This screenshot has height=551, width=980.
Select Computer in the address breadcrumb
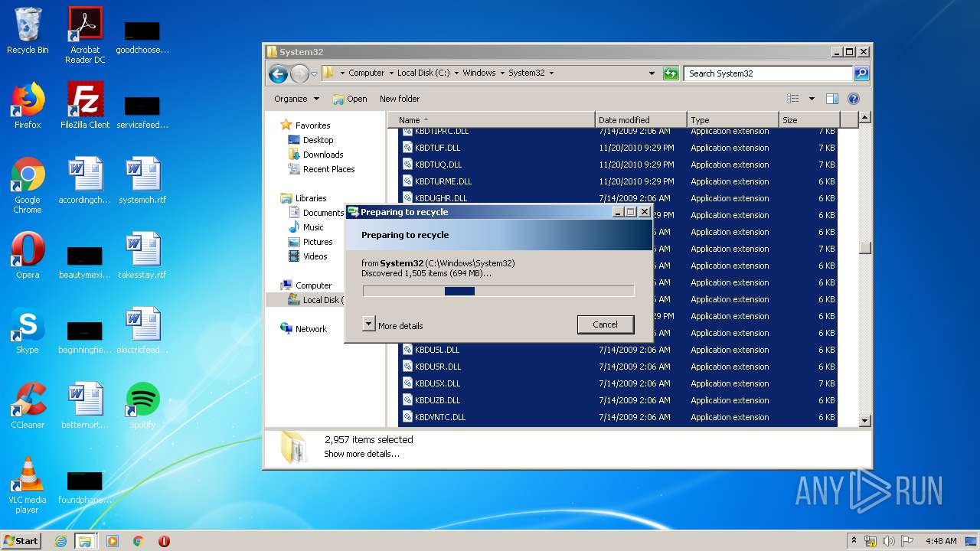point(366,73)
